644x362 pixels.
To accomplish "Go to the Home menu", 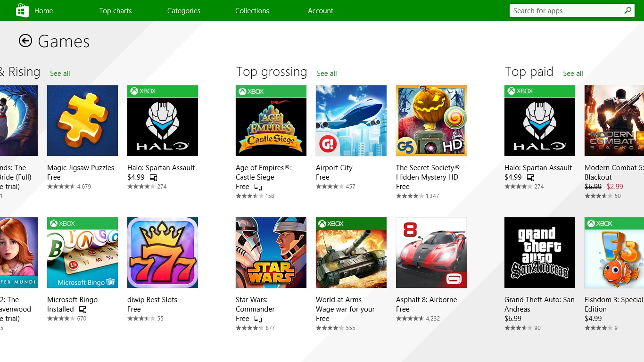I will click(43, 10).
